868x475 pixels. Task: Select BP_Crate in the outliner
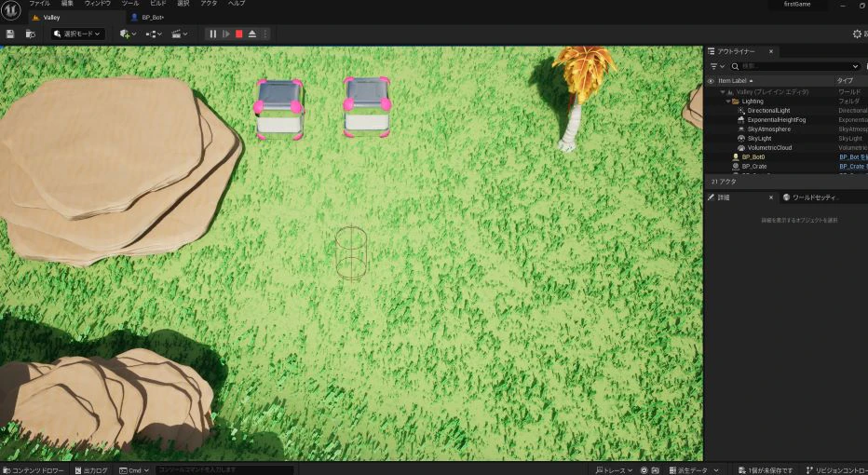[x=754, y=166]
